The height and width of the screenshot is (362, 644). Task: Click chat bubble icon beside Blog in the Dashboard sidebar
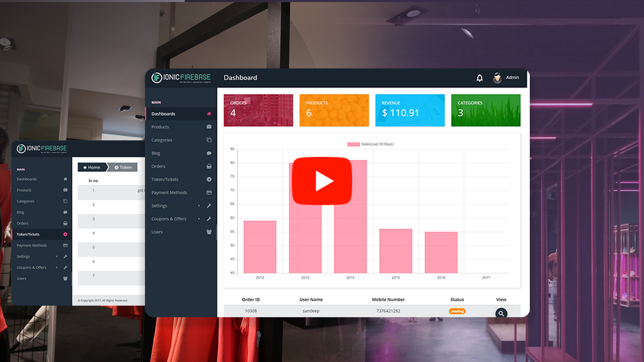209,153
